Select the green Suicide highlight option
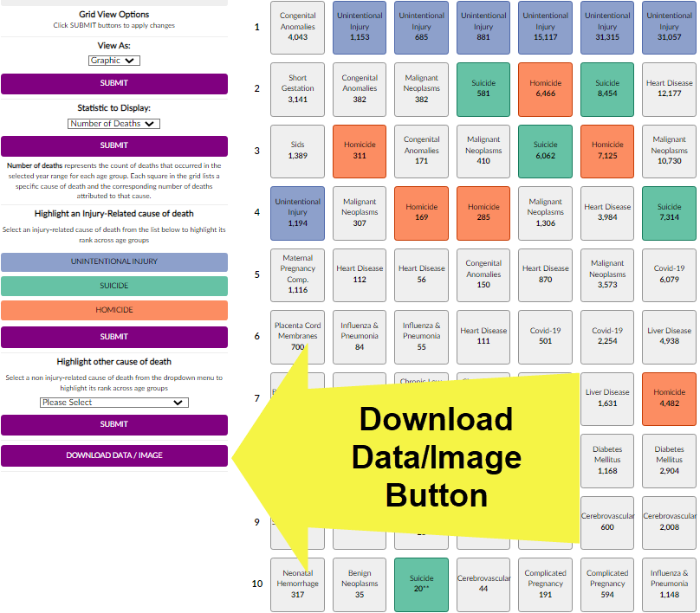The image size is (700, 613). pos(114,286)
